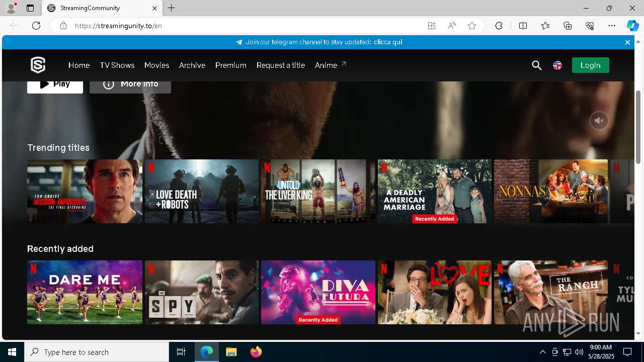Add this page to favorites star
The image size is (644, 362).
click(472, 26)
